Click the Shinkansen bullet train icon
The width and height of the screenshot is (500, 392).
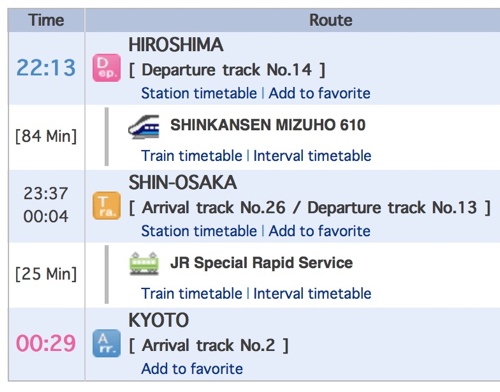(x=144, y=127)
